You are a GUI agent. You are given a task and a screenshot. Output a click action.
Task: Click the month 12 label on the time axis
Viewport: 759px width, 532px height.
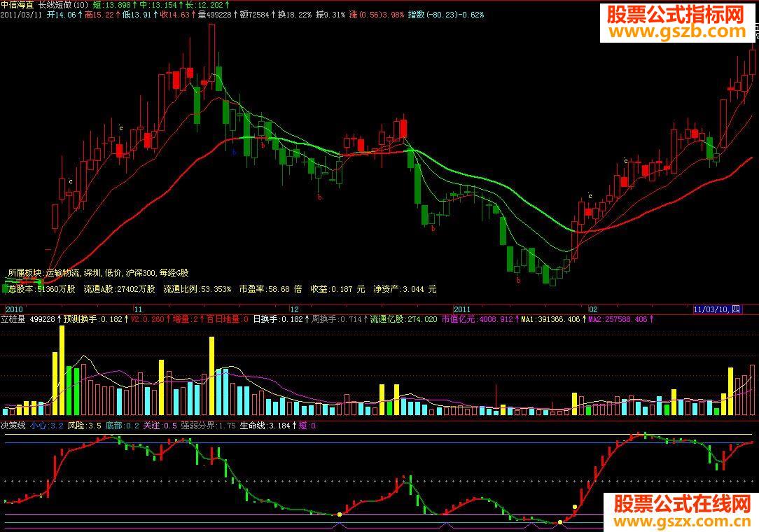(294, 309)
